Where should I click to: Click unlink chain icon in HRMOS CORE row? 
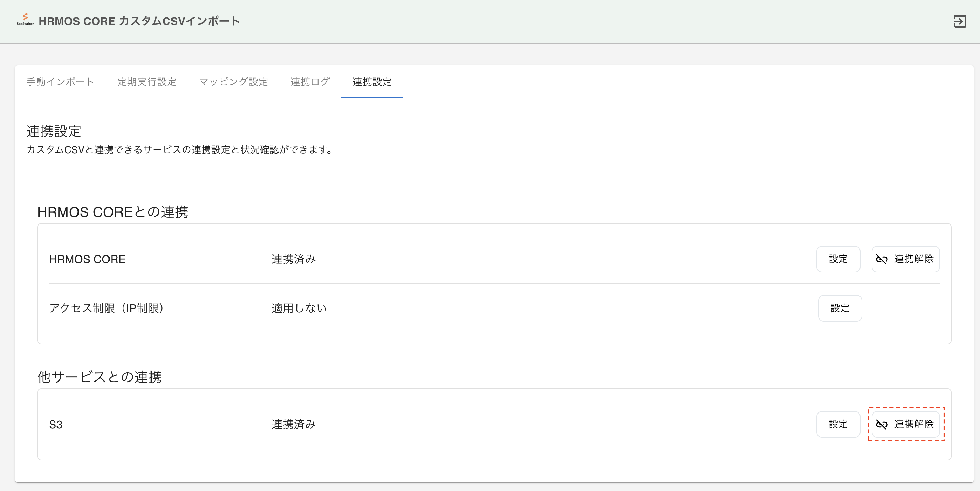(x=882, y=259)
